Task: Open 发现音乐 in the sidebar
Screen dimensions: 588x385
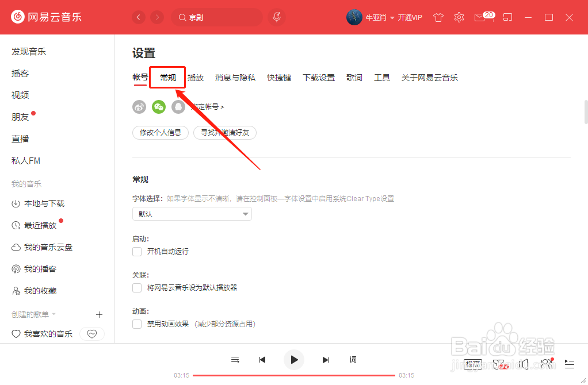Action: coord(29,52)
